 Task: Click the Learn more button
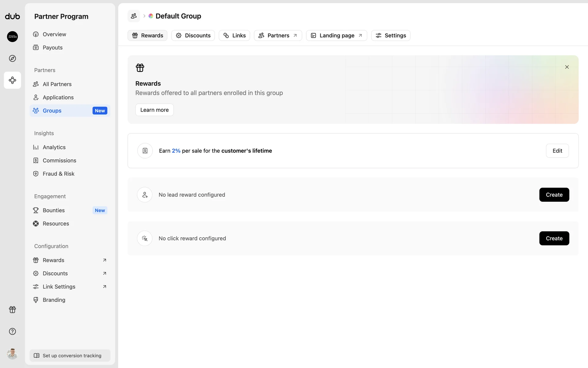(x=154, y=110)
